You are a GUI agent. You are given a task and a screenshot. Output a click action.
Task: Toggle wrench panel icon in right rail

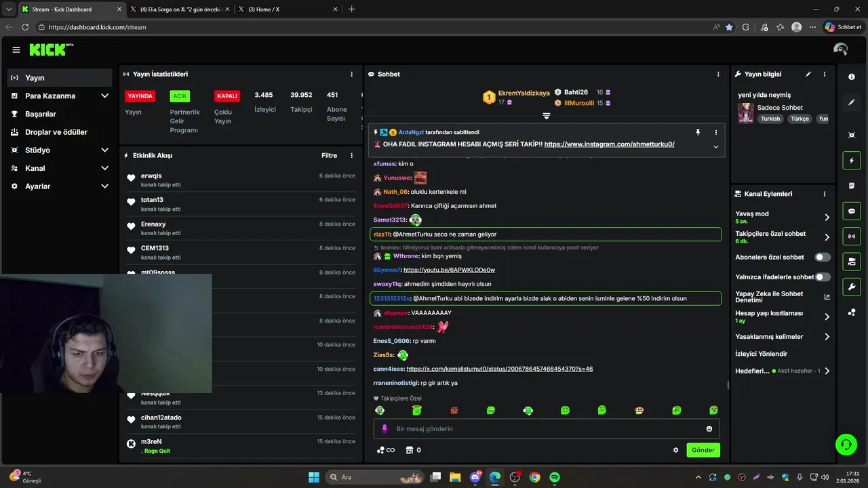pos(852,287)
